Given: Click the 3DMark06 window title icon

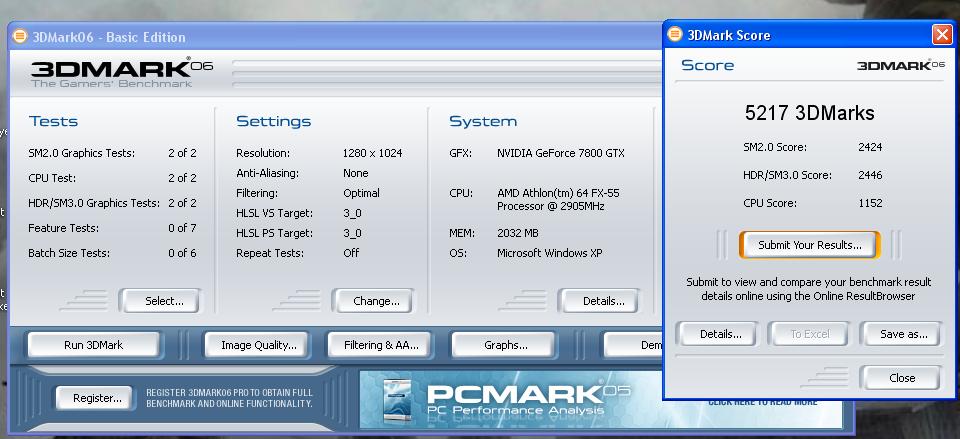Looking at the screenshot, I should pyautogui.click(x=20, y=36).
